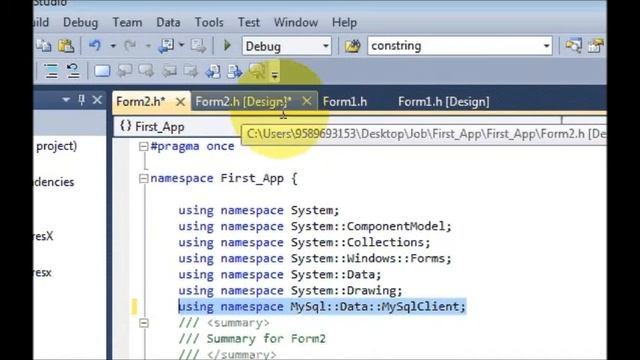
Task: Click the 'using namespace System;' line
Action: coord(259,211)
